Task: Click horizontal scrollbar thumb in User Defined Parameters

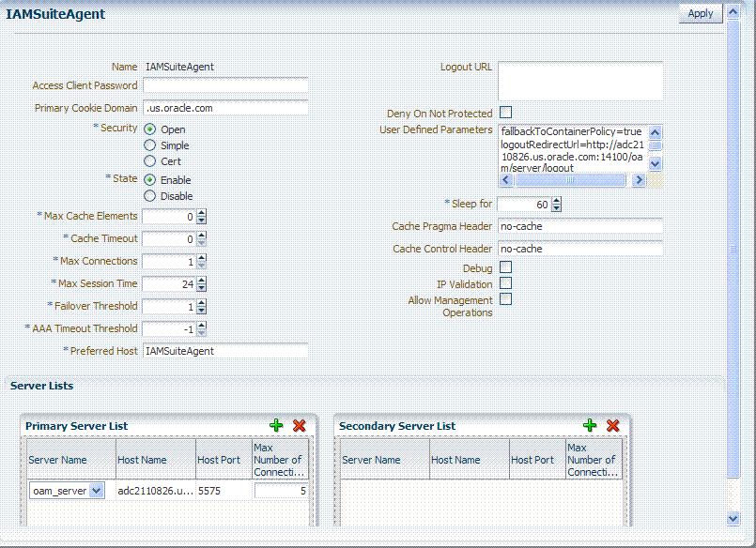Action: (570, 180)
